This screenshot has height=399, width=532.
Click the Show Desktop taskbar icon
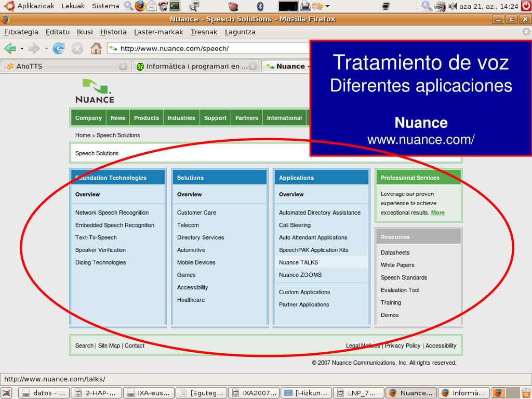click(x=7, y=393)
